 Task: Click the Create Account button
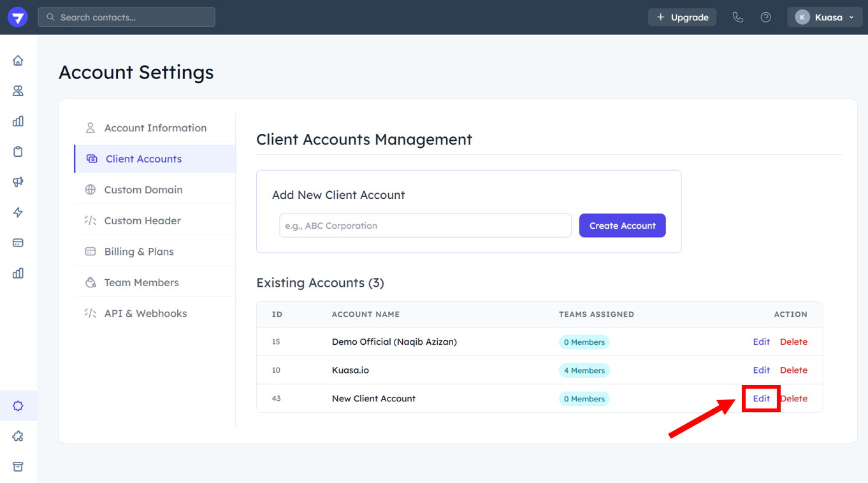click(622, 226)
